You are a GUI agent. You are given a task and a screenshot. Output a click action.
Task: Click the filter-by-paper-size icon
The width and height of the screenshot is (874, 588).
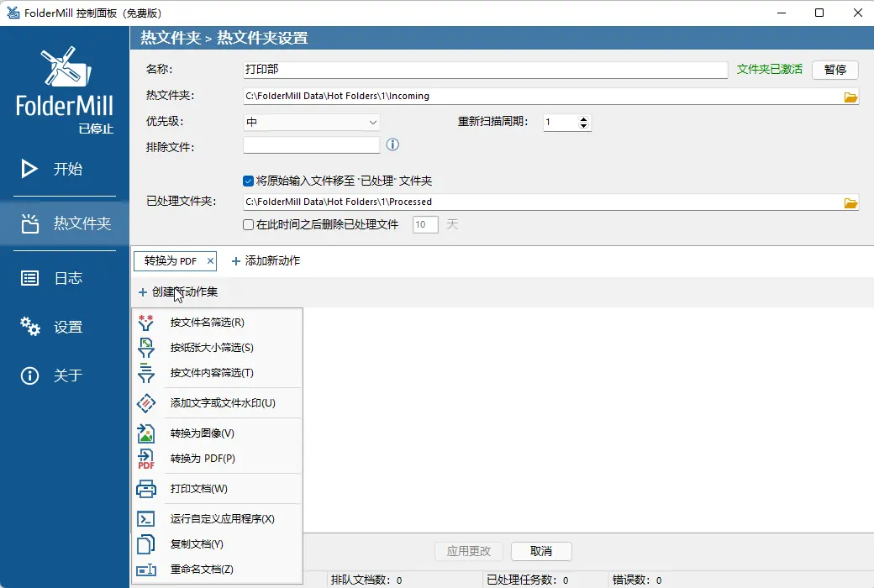[146, 348]
